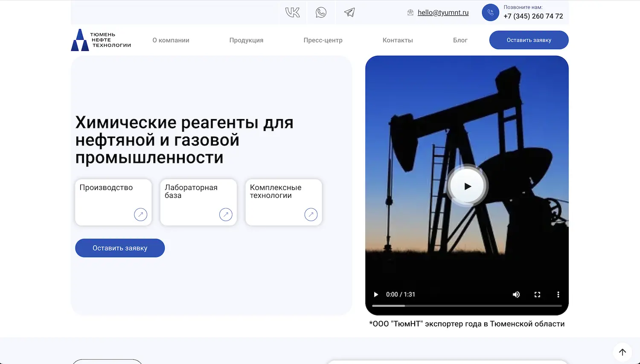
Task: Open the Производство card
Action: (x=113, y=202)
